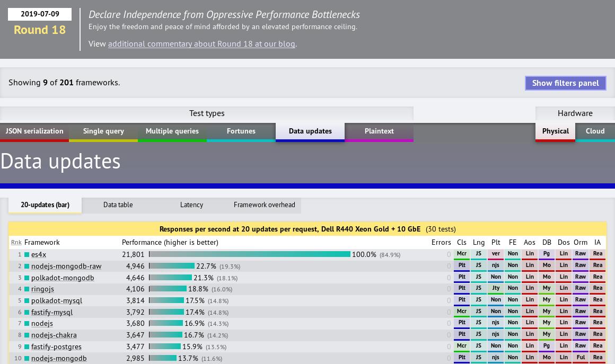Screen dimensions: 615x364
Task: Click the Pg database tag in es4x row
Action: click(547, 254)
